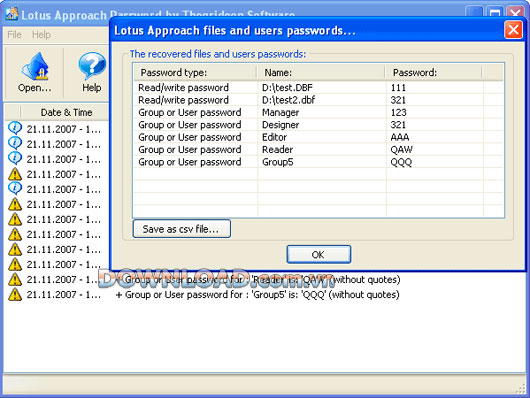530x398 pixels.
Task: Click password value 123
Action: (398, 113)
